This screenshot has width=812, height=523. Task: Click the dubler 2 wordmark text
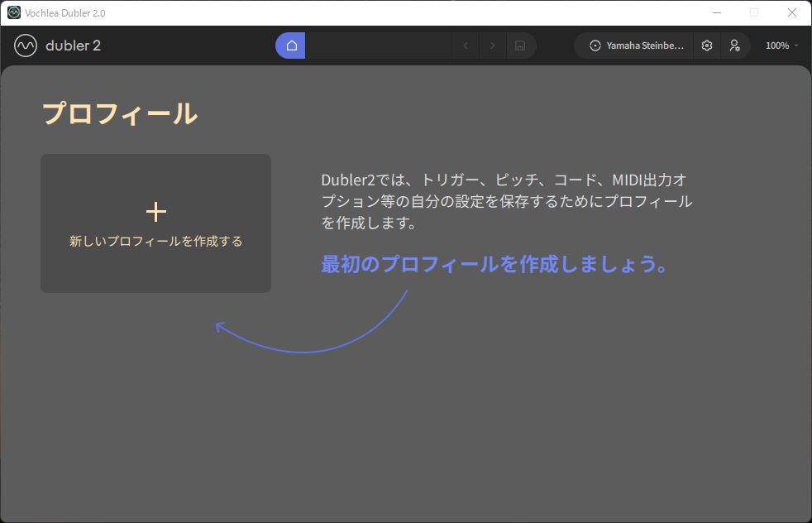73,46
